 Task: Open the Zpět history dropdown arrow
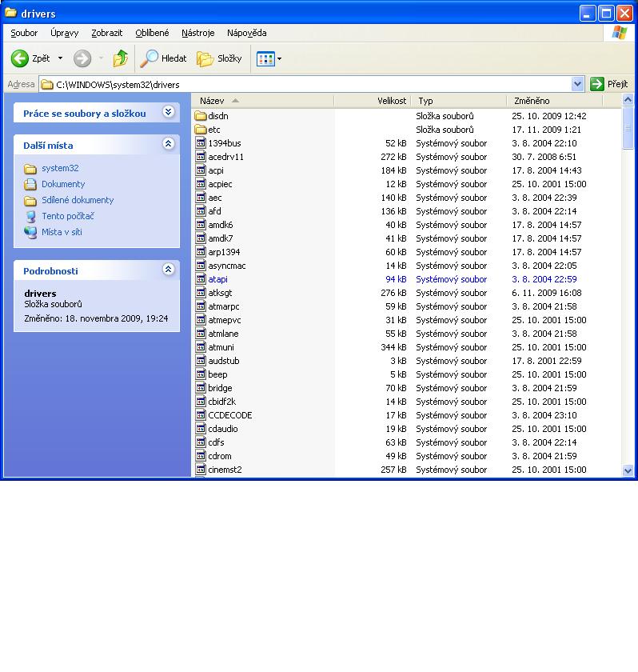60,58
